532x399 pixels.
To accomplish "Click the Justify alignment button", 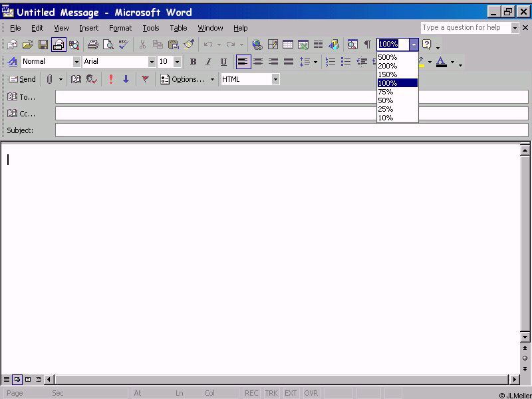I will click(x=289, y=62).
